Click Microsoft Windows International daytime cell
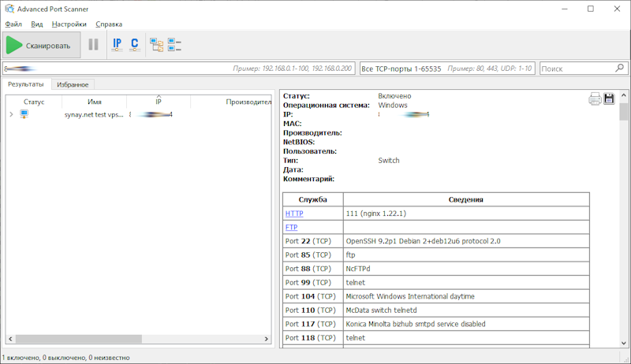The image size is (631, 364). [x=466, y=296]
